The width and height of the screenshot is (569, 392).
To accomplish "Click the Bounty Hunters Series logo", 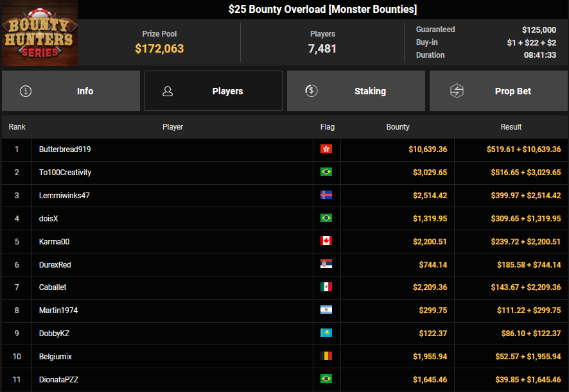I will 39,33.
